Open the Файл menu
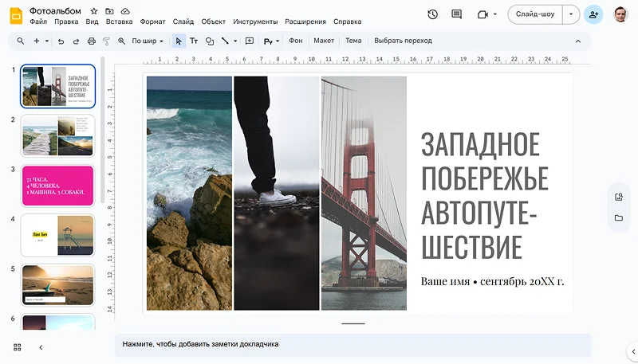Image resolution: width=638 pixels, height=364 pixels. 38,22
